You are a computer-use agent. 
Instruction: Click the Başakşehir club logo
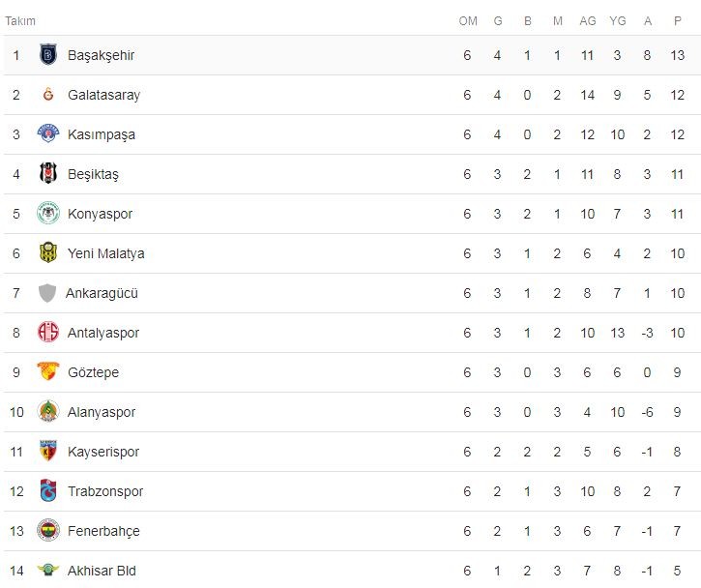(47, 55)
